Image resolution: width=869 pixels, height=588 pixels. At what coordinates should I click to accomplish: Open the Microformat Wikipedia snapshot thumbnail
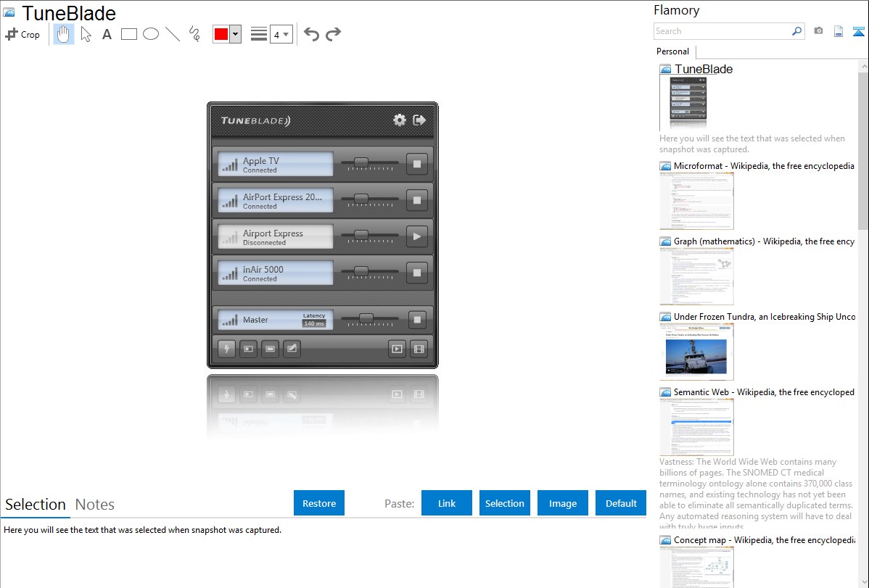pos(696,201)
